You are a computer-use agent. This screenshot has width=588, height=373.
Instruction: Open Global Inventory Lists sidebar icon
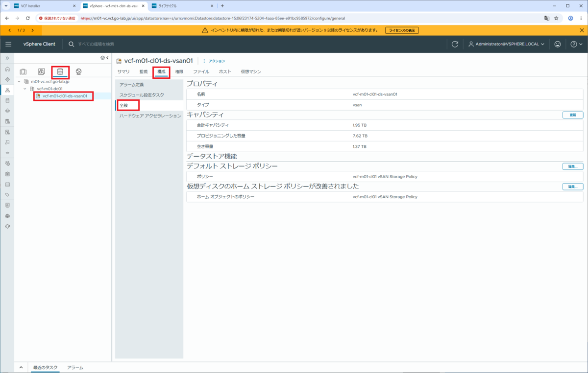[7, 121]
